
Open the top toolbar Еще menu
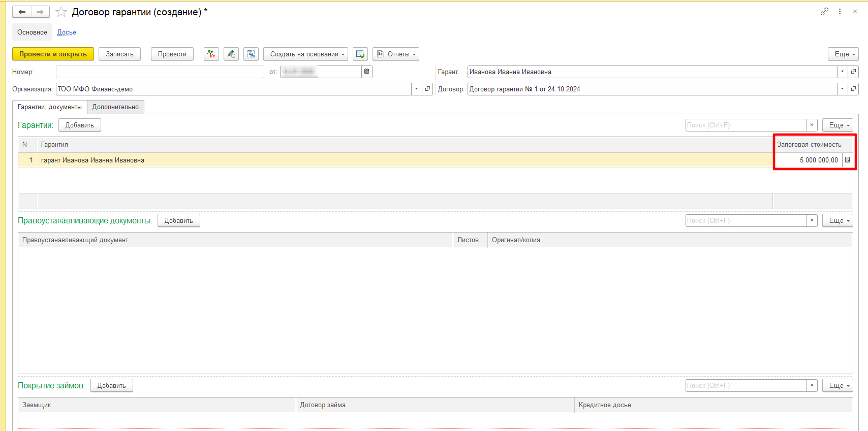point(844,54)
